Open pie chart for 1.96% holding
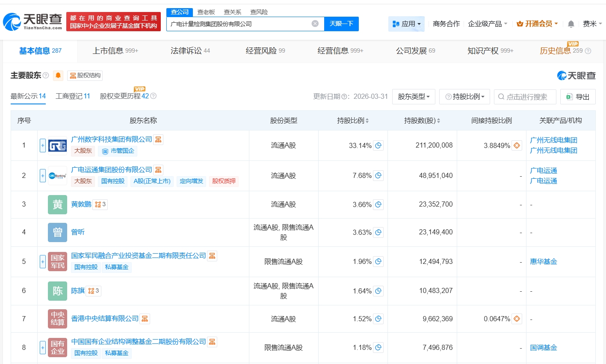The width and height of the screenshot is (606, 364). point(378,261)
